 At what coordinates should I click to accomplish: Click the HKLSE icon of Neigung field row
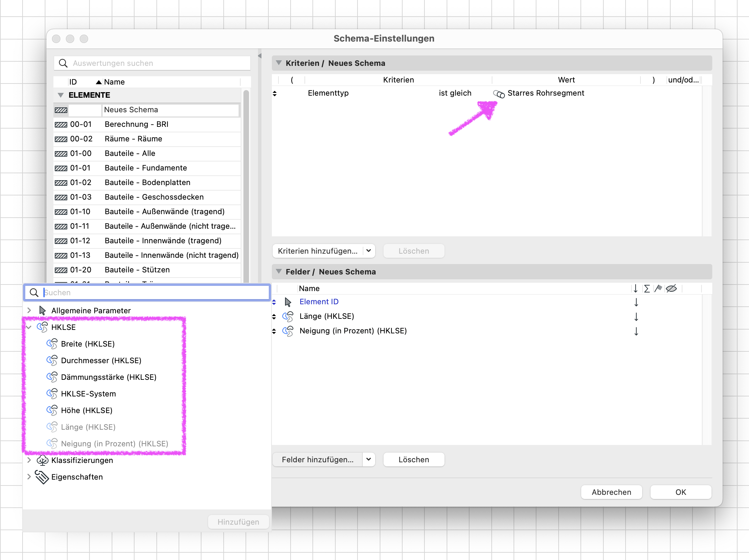point(288,331)
